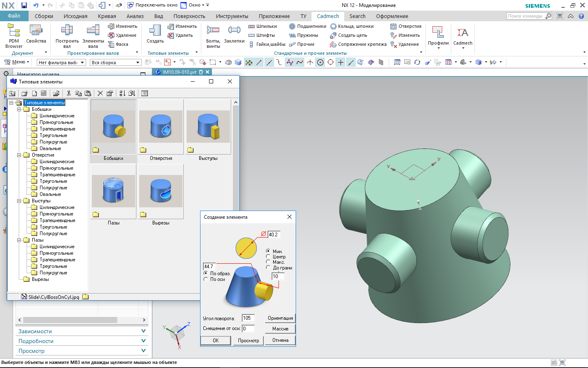This screenshot has height=368, width=588.
Task: Select the По оси radio option
Action: [x=206, y=279]
